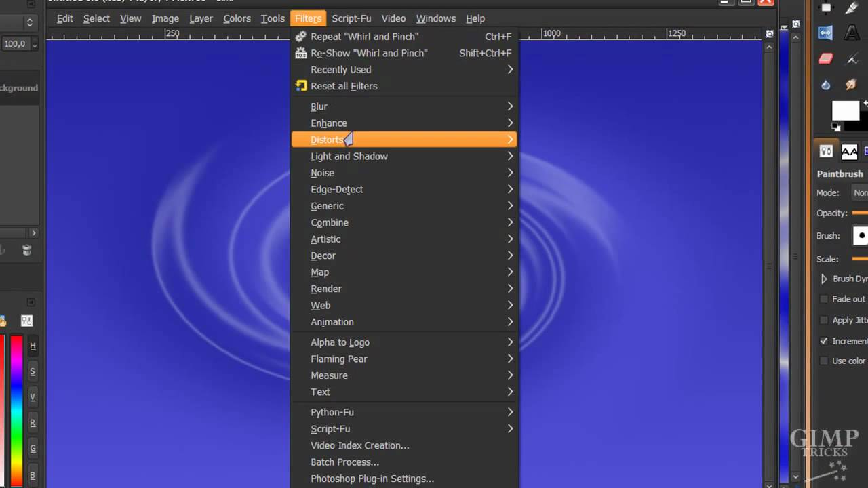Screen dimensions: 868x488
Task: Open the Flaming Pear submenu
Action: pyautogui.click(x=404, y=359)
